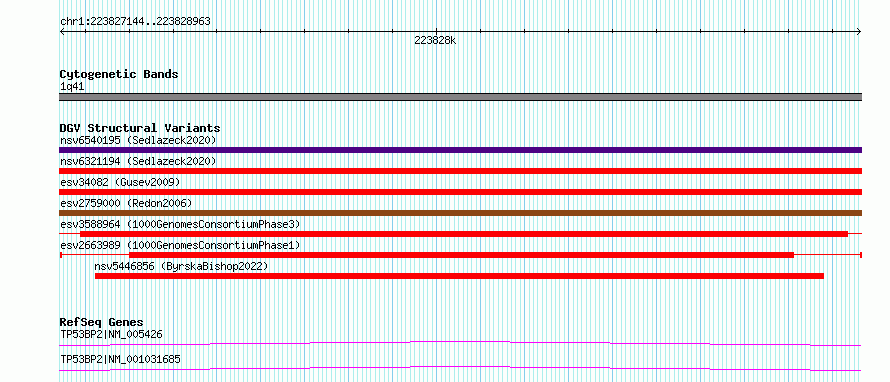This screenshot has width=890, height=382.
Task: Click the left arrow of the ruler
Action: [x=62, y=32]
